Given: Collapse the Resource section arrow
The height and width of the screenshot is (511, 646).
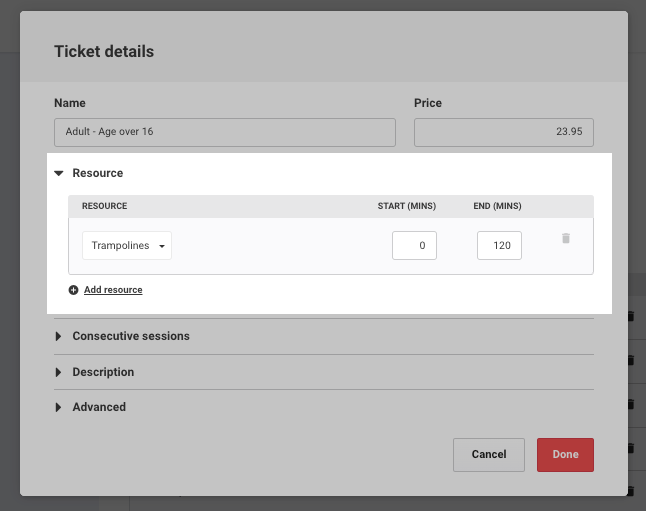Looking at the screenshot, I should pyautogui.click(x=59, y=174).
